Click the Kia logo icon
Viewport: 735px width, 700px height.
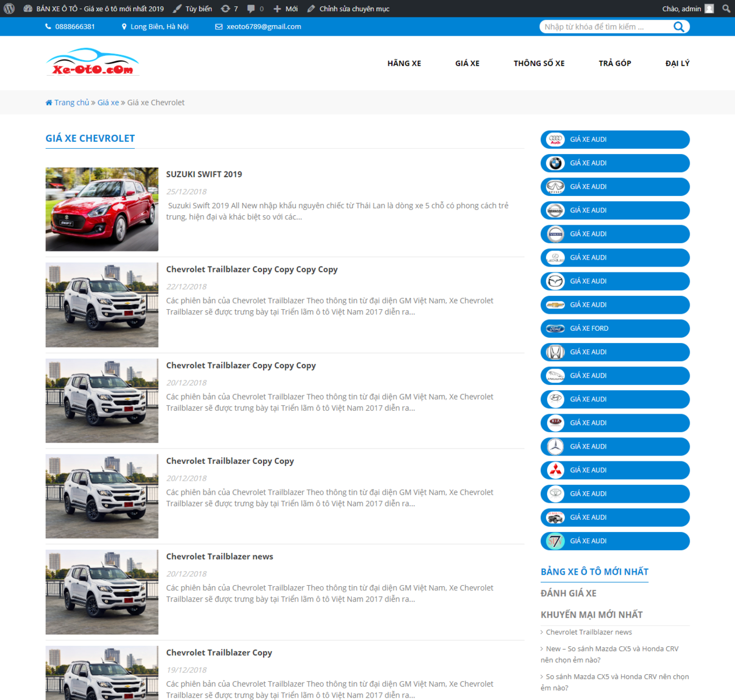555,423
